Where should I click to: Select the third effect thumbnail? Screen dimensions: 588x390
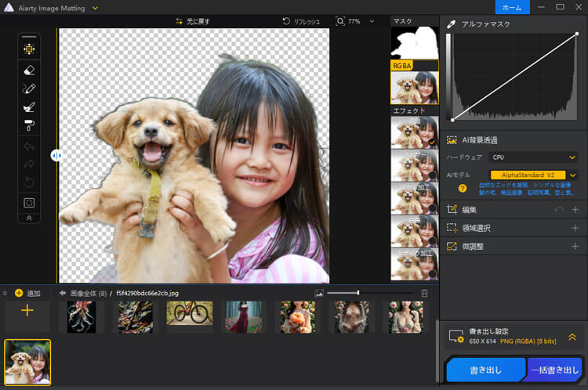coord(415,199)
